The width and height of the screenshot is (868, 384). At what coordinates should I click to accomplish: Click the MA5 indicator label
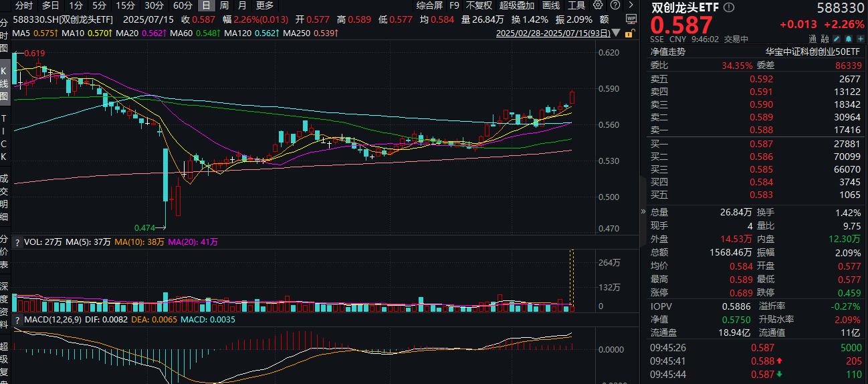coord(21,33)
